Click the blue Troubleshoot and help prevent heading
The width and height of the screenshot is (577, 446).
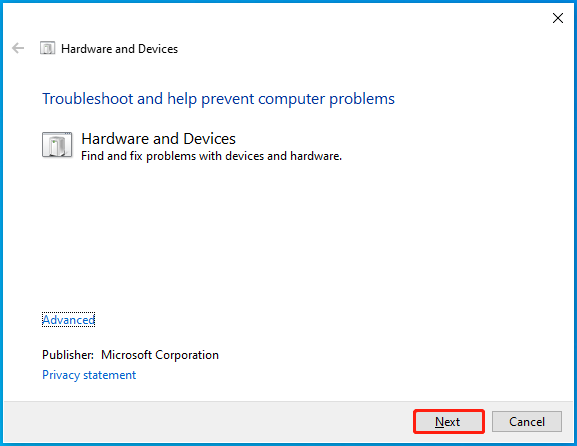(x=219, y=99)
